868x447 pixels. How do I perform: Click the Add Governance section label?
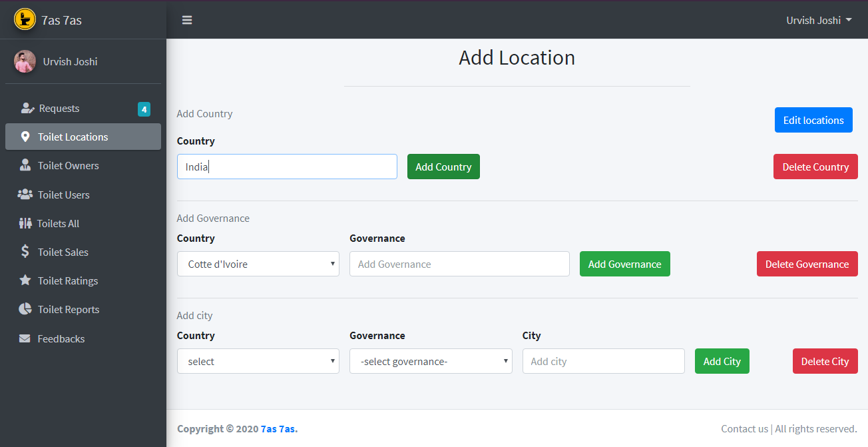click(213, 218)
